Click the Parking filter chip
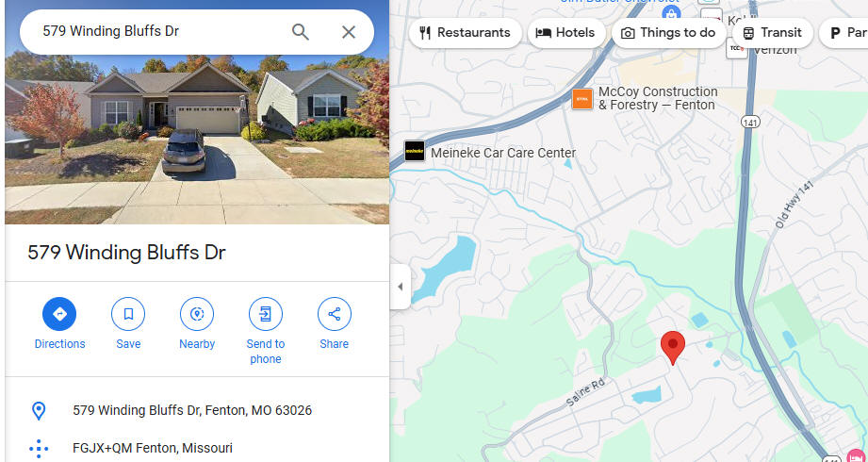 click(845, 33)
